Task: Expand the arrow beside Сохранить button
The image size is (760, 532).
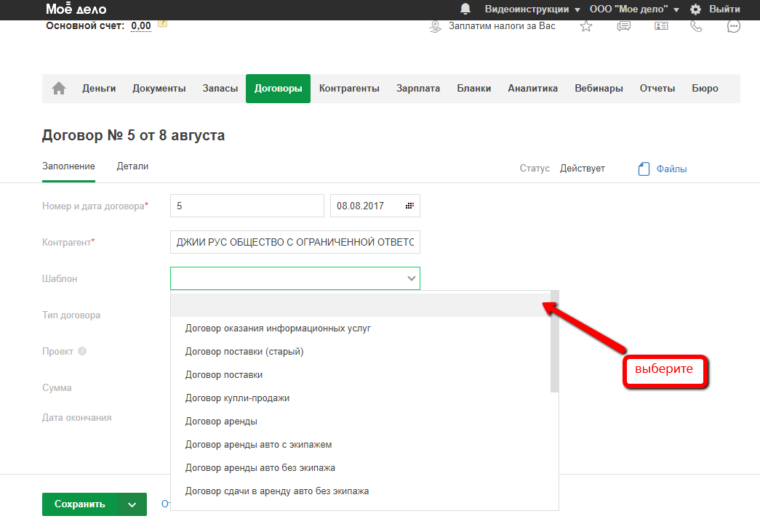Action: click(132, 504)
